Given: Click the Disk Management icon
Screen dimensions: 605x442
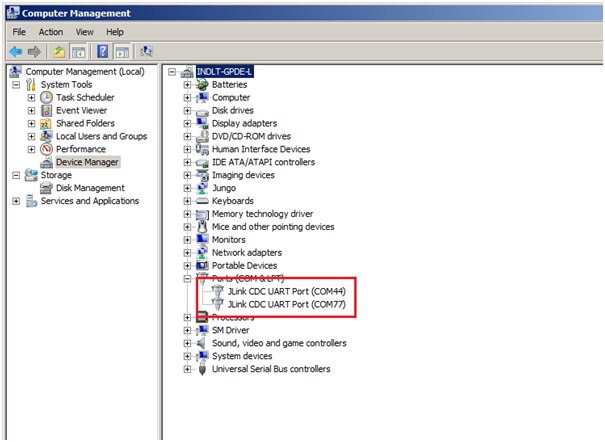Looking at the screenshot, I should coord(46,188).
